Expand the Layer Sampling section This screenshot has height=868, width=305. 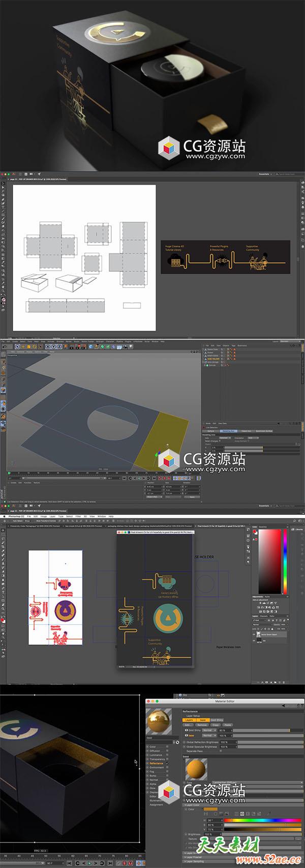[194, 861]
